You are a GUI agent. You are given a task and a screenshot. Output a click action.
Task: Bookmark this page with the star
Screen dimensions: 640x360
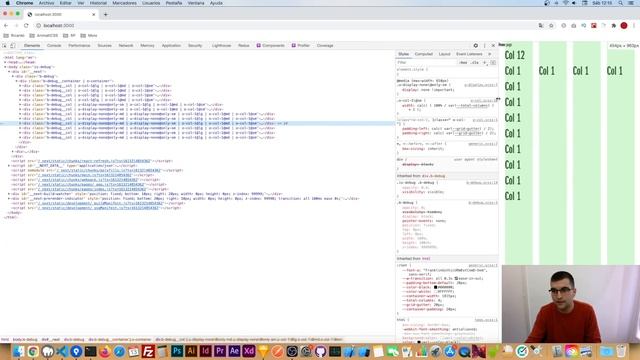tap(551, 25)
